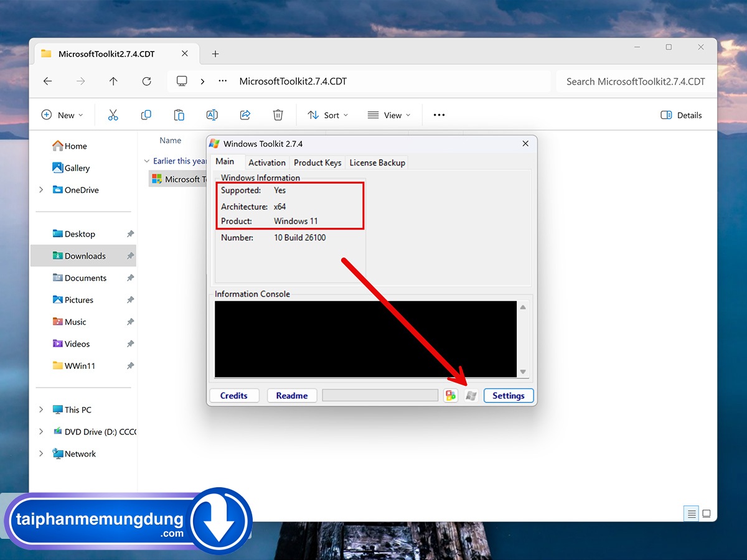Click the pin icon beside Videos
747x560 pixels.
click(130, 344)
